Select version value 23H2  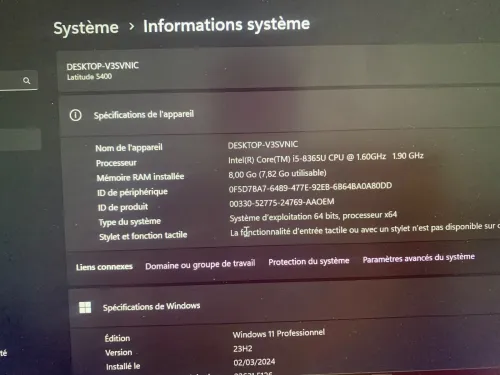point(243,349)
